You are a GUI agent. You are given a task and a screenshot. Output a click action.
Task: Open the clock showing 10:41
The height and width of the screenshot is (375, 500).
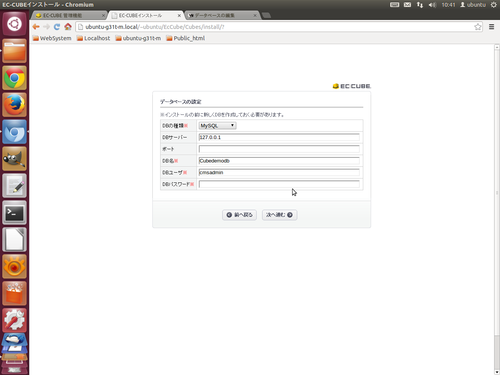tap(448, 5)
